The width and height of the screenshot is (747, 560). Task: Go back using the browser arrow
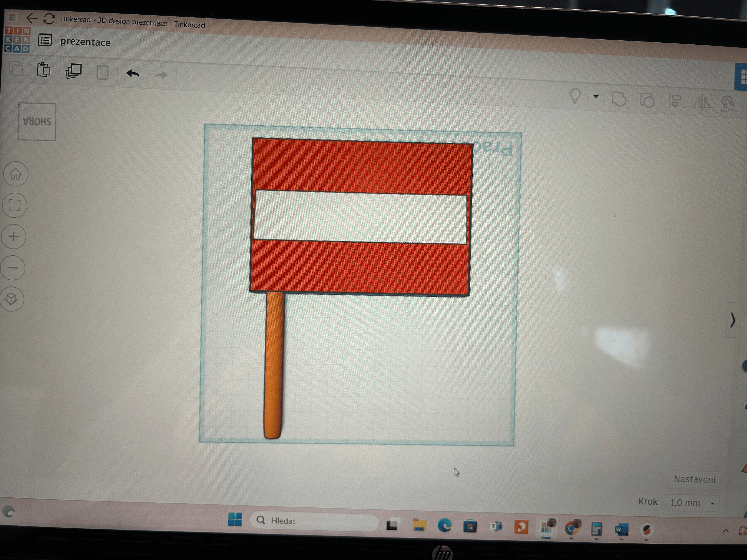pyautogui.click(x=31, y=18)
